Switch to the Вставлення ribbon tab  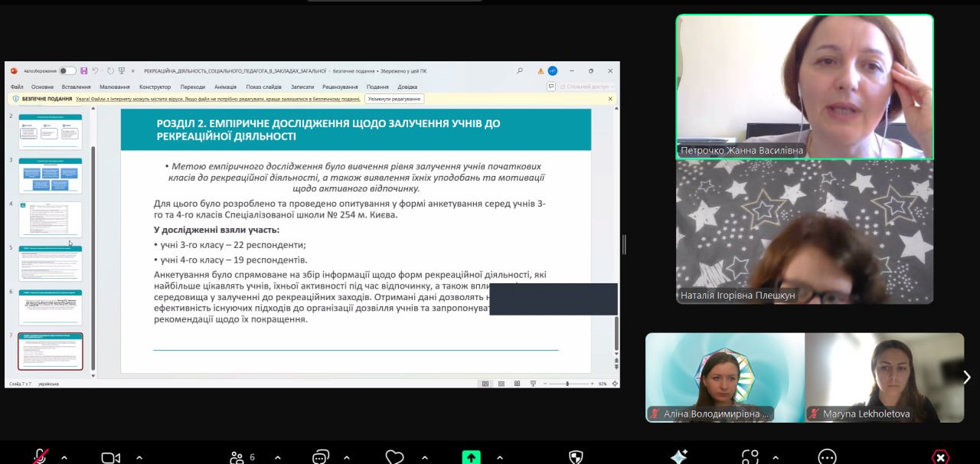(x=77, y=87)
